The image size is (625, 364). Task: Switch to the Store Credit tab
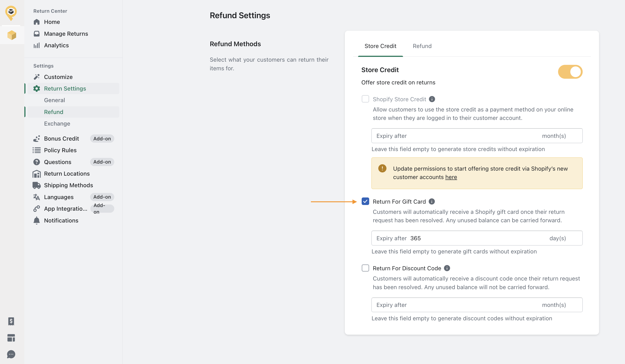pos(380,46)
